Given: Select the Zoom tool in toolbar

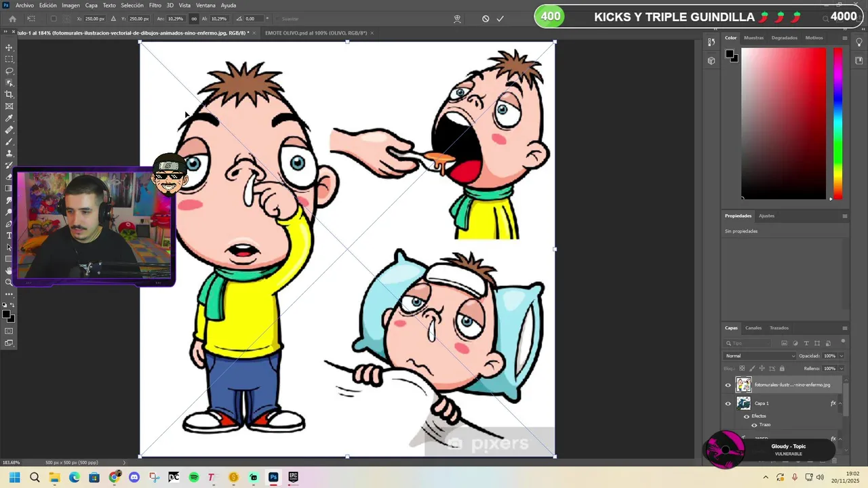Looking at the screenshot, I should [9, 282].
